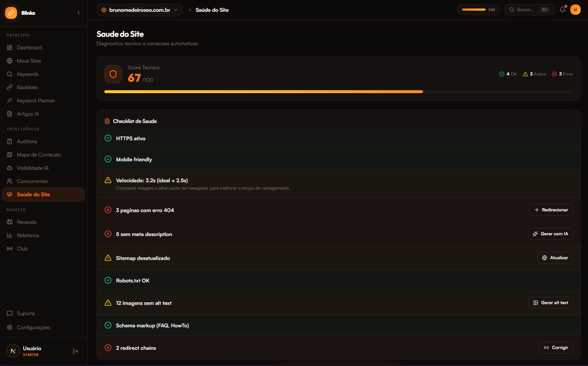Click the Robots.txt OK check icon

(108, 280)
